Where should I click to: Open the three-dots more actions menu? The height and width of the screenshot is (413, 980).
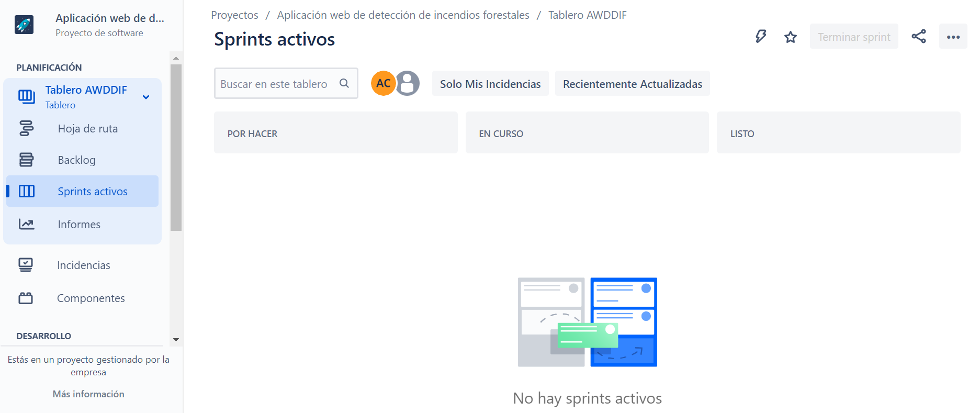(953, 37)
